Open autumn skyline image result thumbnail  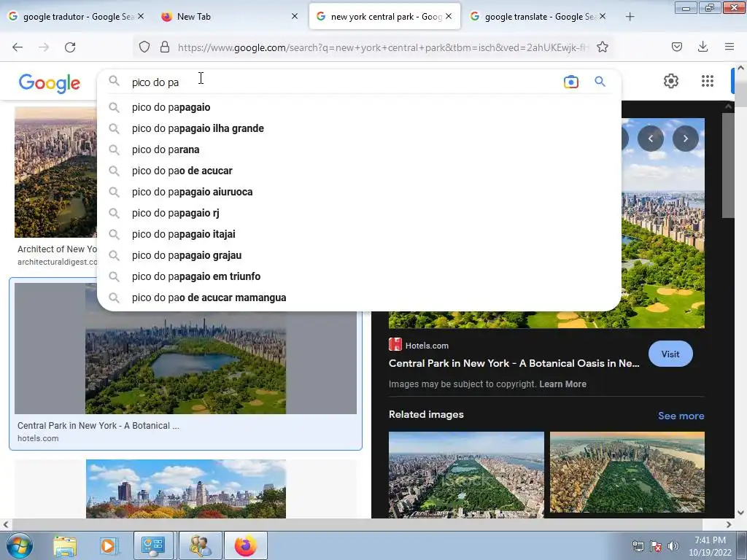click(x=186, y=489)
